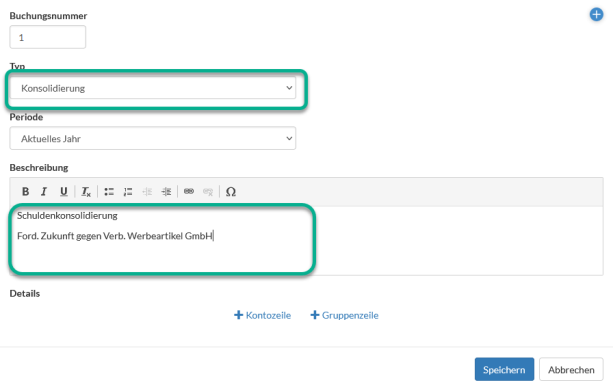Click the unlink icon
The height and width of the screenshot is (389, 613).
tap(208, 192)
